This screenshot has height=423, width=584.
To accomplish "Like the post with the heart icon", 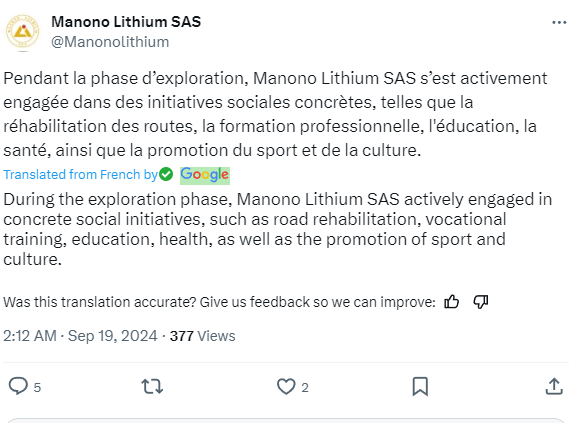I will [286, 386].
